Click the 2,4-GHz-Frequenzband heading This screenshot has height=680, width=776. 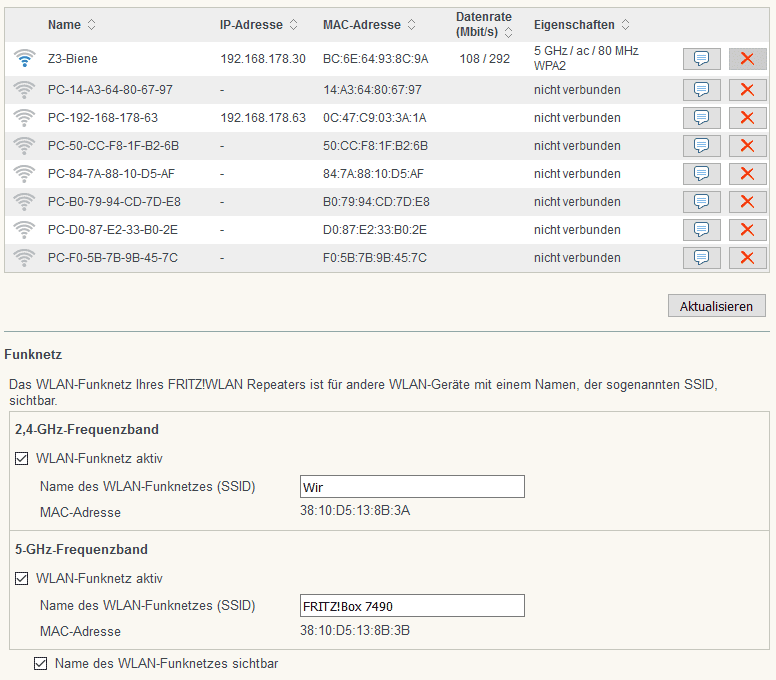click(87, 429)
